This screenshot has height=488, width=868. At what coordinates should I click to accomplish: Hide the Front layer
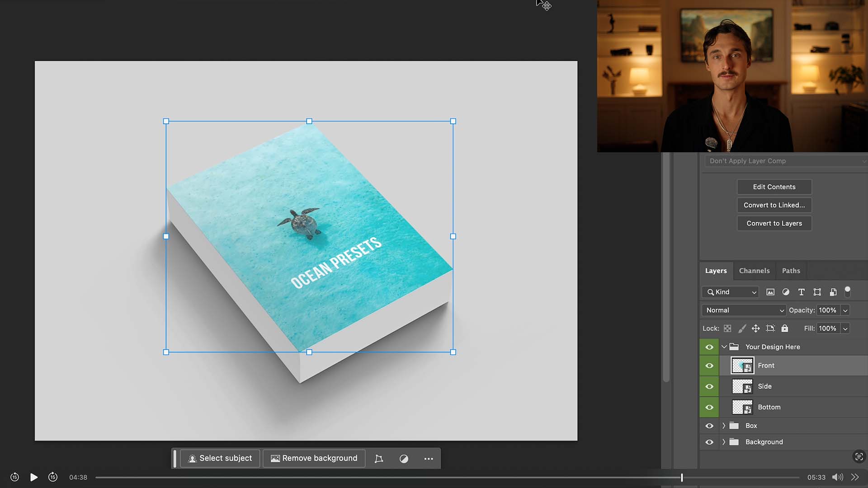coord(709,366)
